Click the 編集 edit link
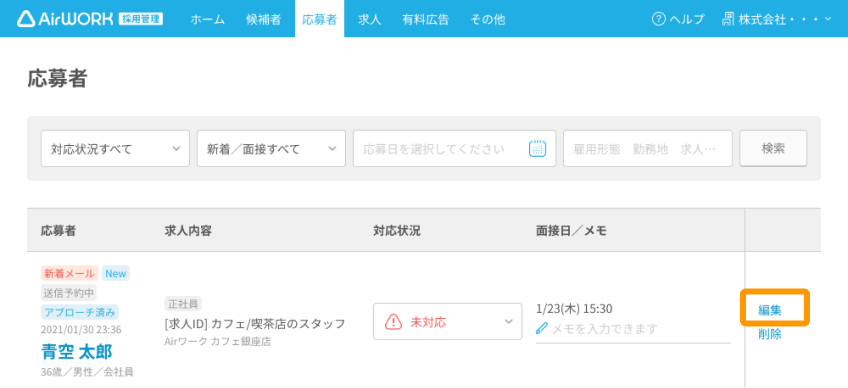The image size is (848, 388). pos(770,311)
